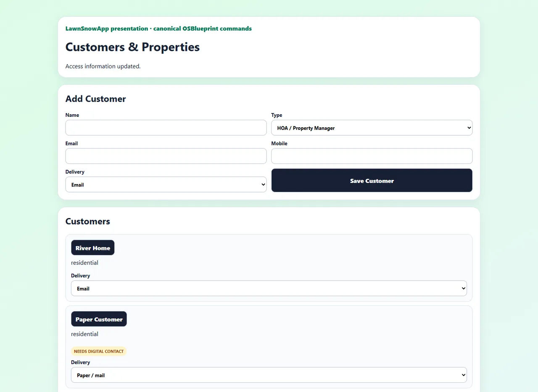Image resolution: width=538 pixels, height=392 pixels.
Task: Click 'residential' under River Home
Action: click(x=84, y=263)
